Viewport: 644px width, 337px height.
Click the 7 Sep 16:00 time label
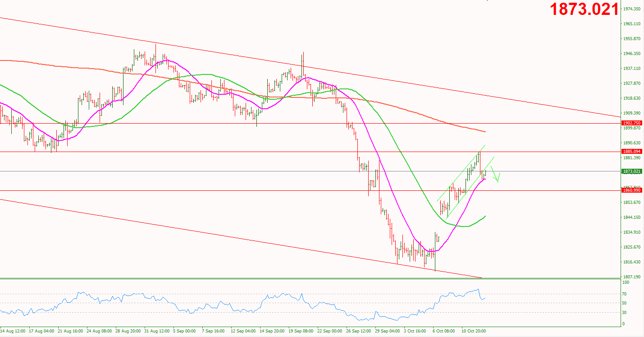coord(213,331)
